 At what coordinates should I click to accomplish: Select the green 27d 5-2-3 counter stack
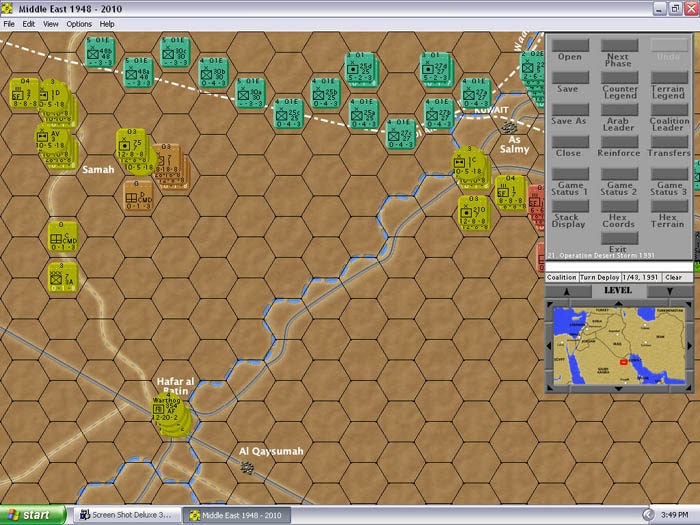pos(436,68)
